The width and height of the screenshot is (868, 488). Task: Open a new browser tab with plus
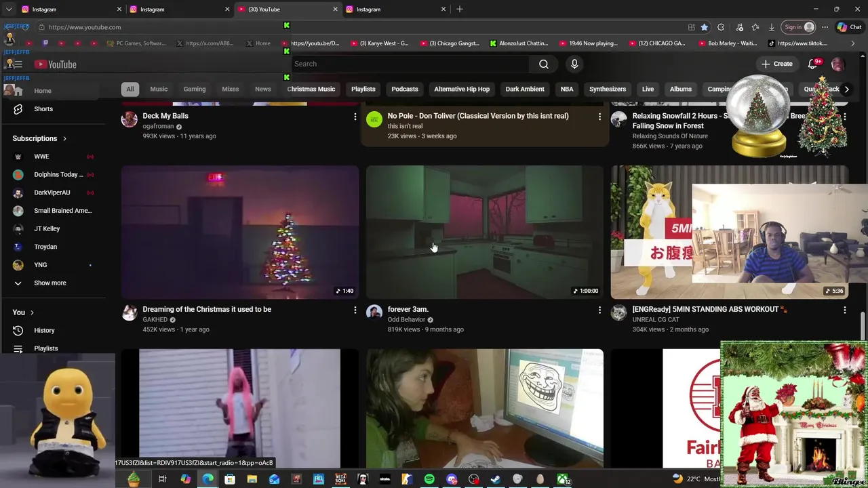(460, 9)
